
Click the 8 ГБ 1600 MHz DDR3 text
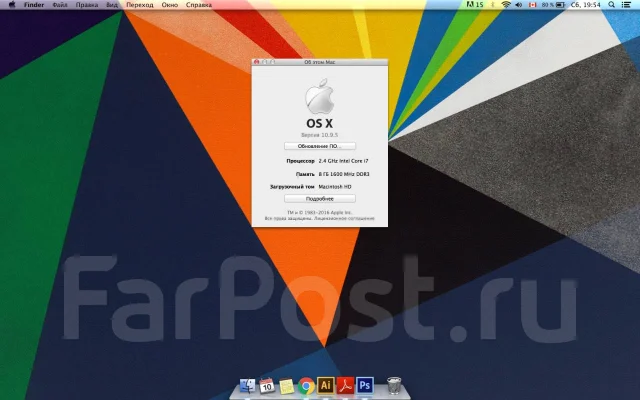point(344,174)
